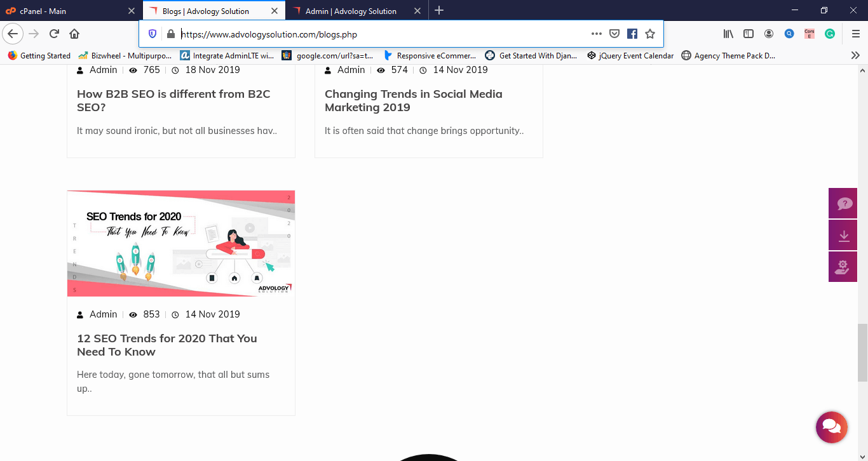Open Integrate AdminLTE bookmark
The image size is (868, 461).
pos(227,55)
